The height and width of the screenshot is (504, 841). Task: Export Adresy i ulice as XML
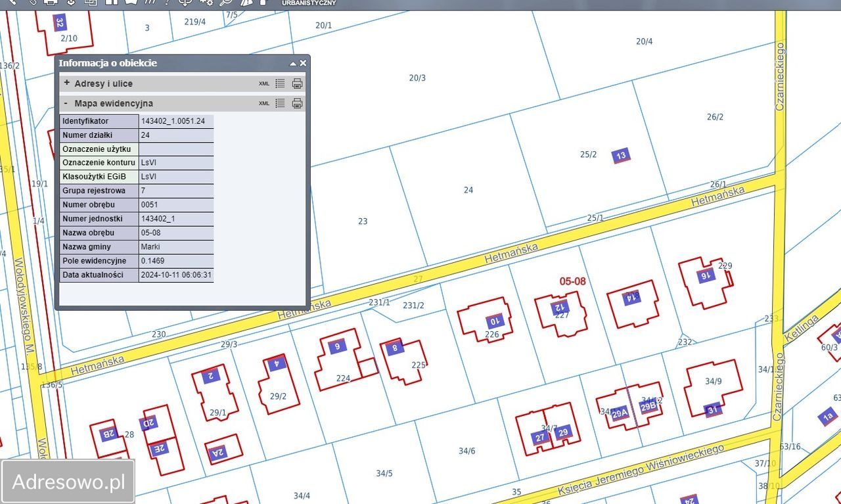263,83
